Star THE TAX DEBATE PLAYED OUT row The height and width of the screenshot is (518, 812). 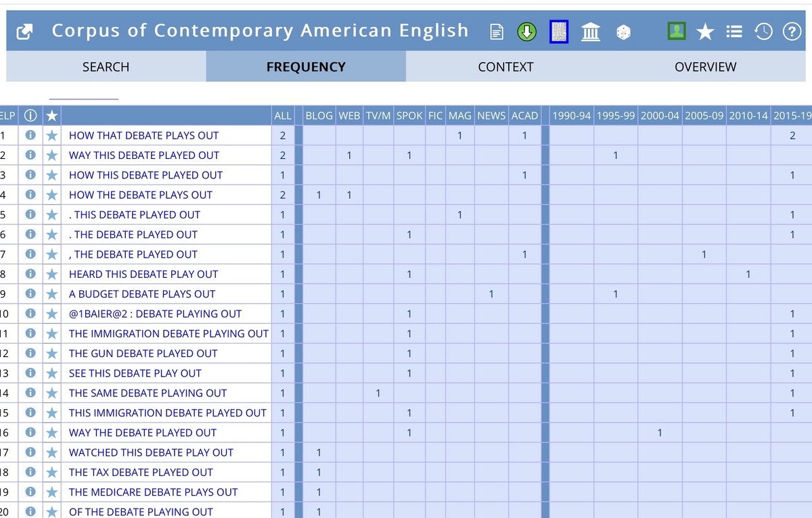pos(51,472)
